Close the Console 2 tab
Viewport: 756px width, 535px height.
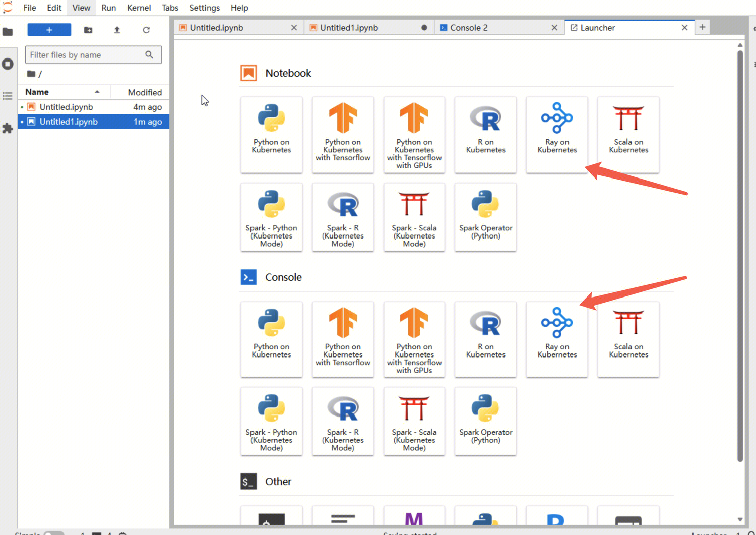554,28
